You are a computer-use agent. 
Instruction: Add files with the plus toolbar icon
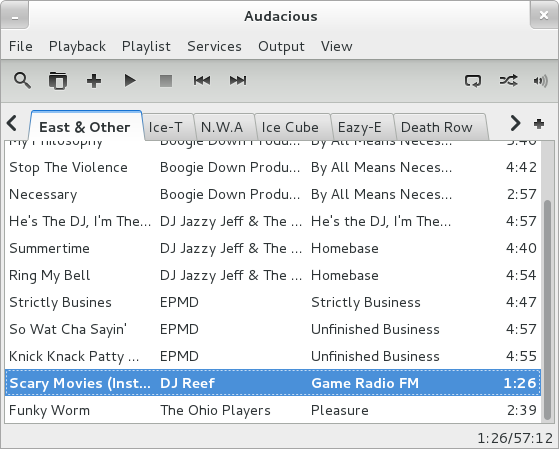pyautogui.click(x=94, y=81)
